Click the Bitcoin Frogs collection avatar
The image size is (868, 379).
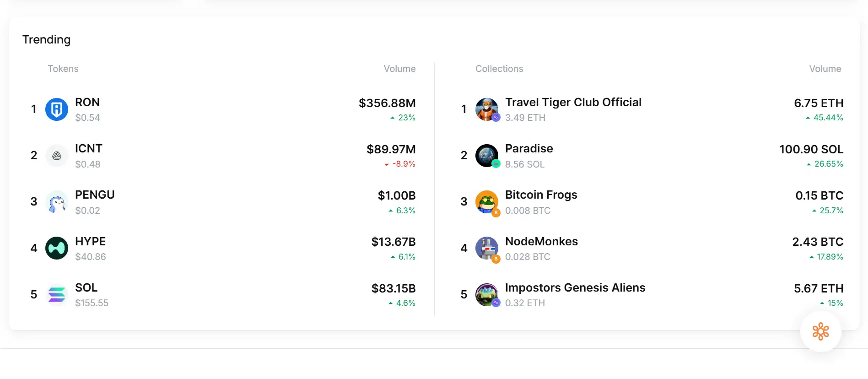[x=487, y=202]
